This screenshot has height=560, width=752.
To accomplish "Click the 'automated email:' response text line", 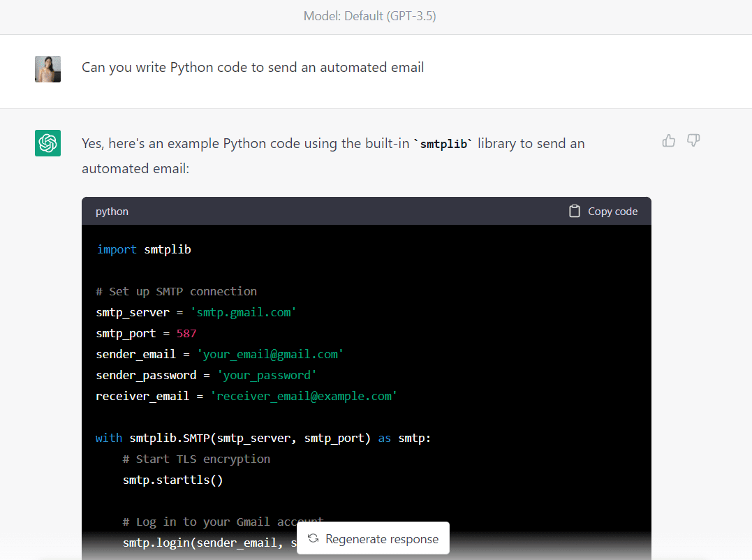I will 135,169.
